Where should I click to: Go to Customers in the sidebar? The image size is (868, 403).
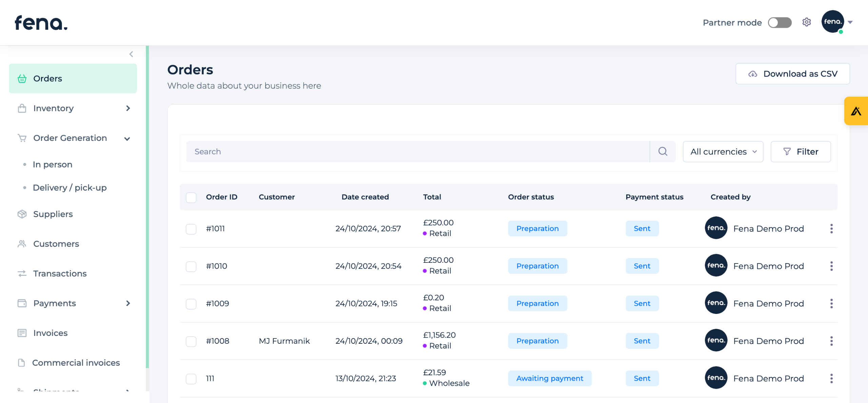(x=56, y=244)
